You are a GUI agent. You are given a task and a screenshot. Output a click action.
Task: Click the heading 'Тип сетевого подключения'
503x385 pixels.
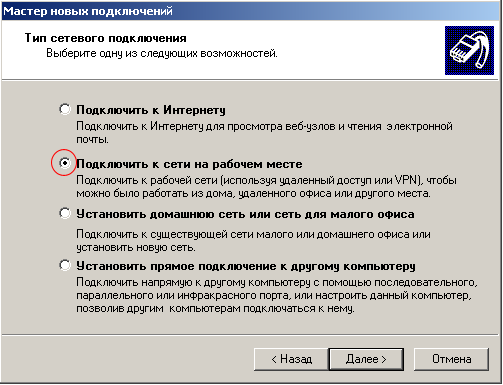[106, 38]
